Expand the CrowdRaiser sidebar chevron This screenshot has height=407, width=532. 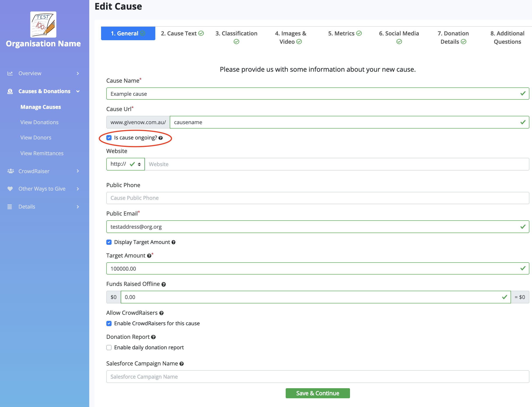click(78, 171)
